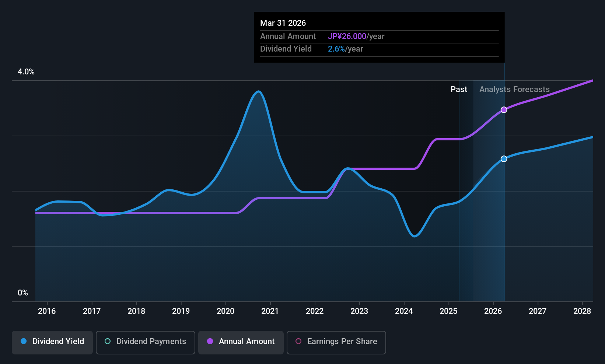
Task: Select the 2016 x-axis label
Action: [x=47, y=311]
